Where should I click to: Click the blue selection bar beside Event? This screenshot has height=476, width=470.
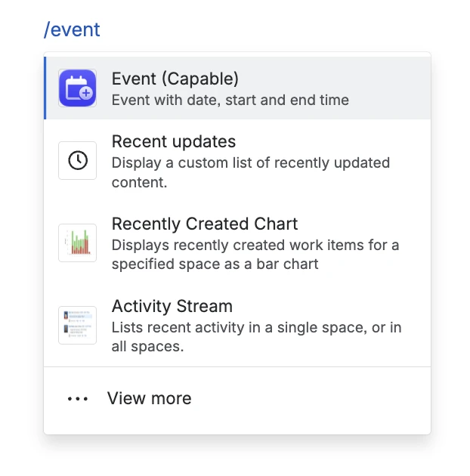(45, 88)
